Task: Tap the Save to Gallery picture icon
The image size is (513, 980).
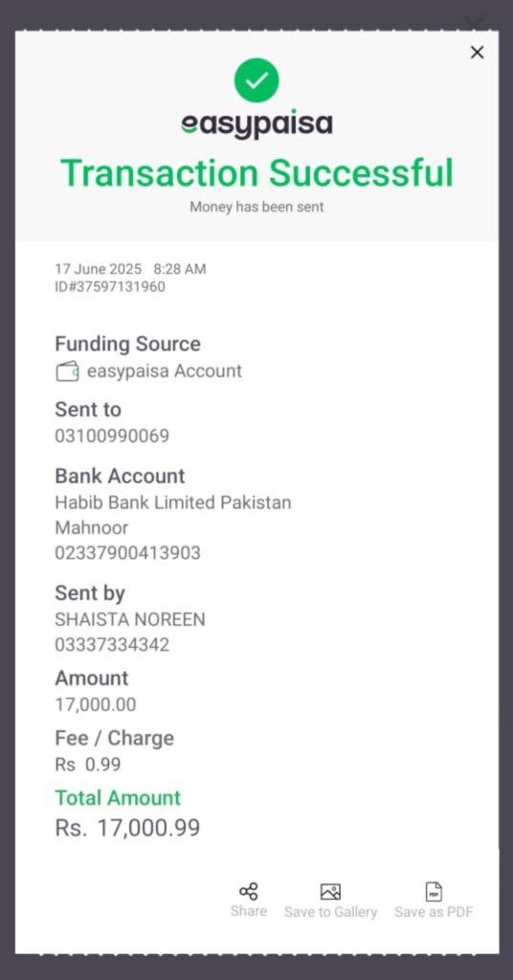Action: tap(330, 892)
